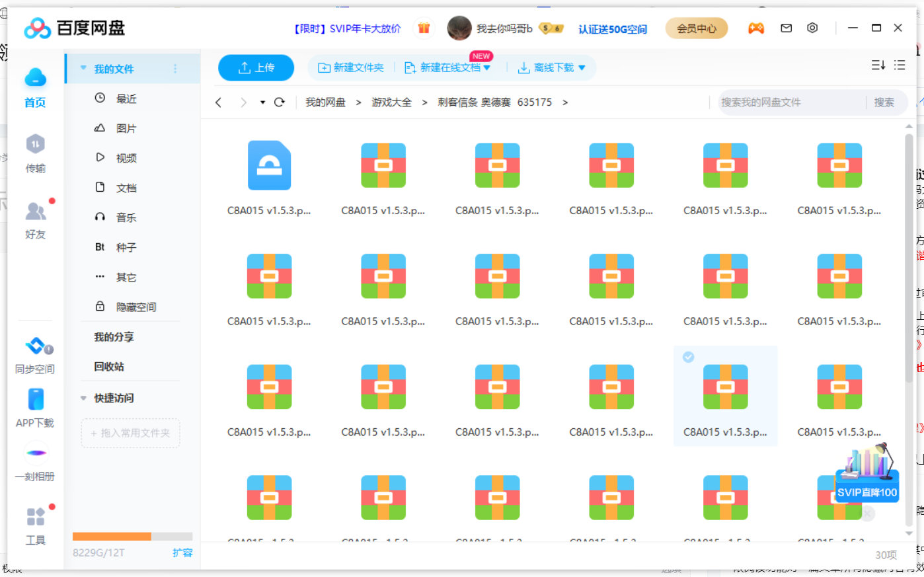
Task: Click the SVIP level badge
Action: click(551, 28)
